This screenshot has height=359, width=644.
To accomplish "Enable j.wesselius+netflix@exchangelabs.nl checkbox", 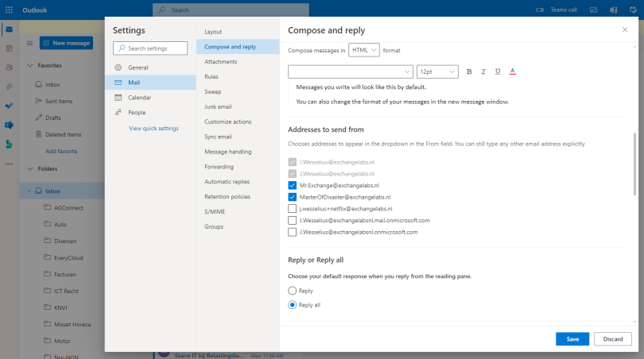I will 293,208.
